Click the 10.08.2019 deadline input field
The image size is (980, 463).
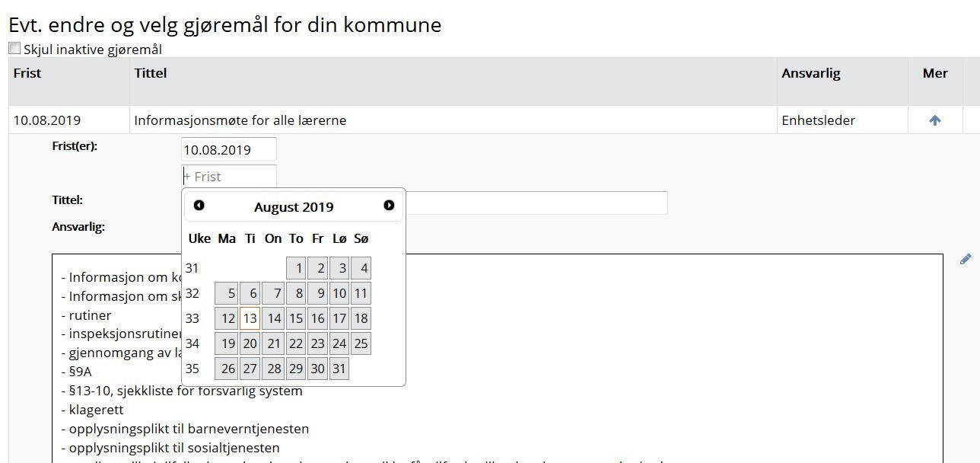tap(229, 149)
